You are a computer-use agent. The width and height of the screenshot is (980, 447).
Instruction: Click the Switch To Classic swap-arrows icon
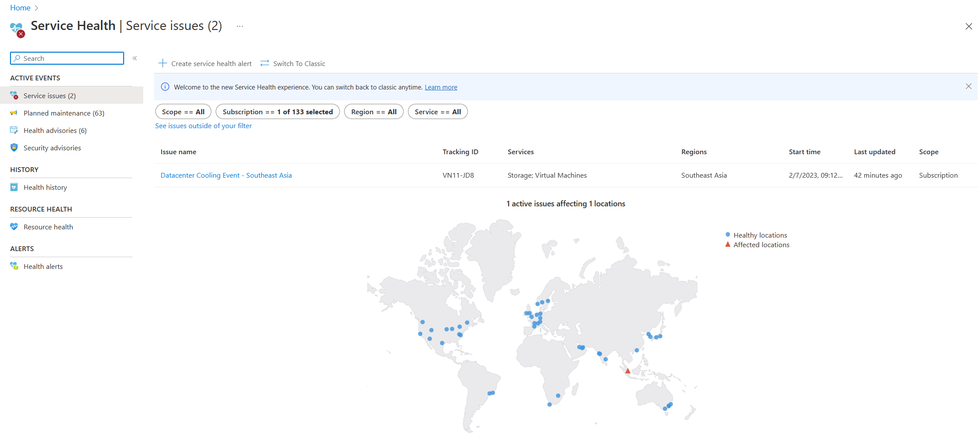(264, 63)
